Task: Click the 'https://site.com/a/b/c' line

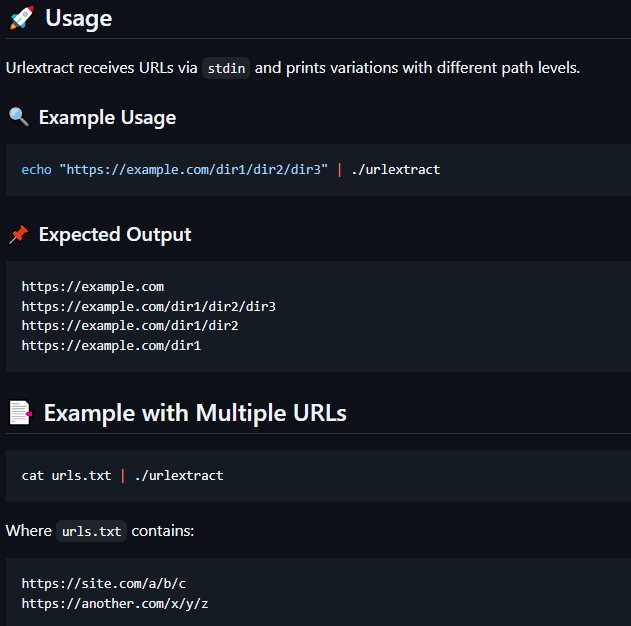Action: pyautogui.click(x=104, y=583)
